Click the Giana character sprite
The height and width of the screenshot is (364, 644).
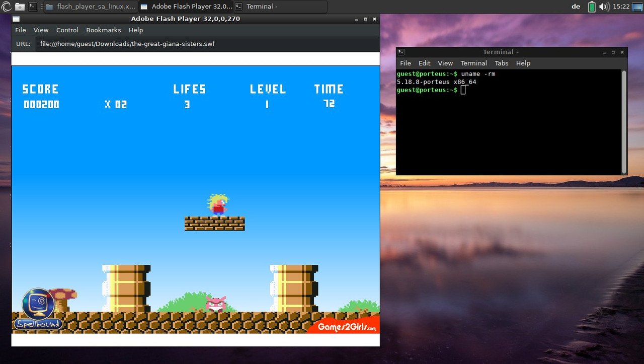tap(218, 205)
